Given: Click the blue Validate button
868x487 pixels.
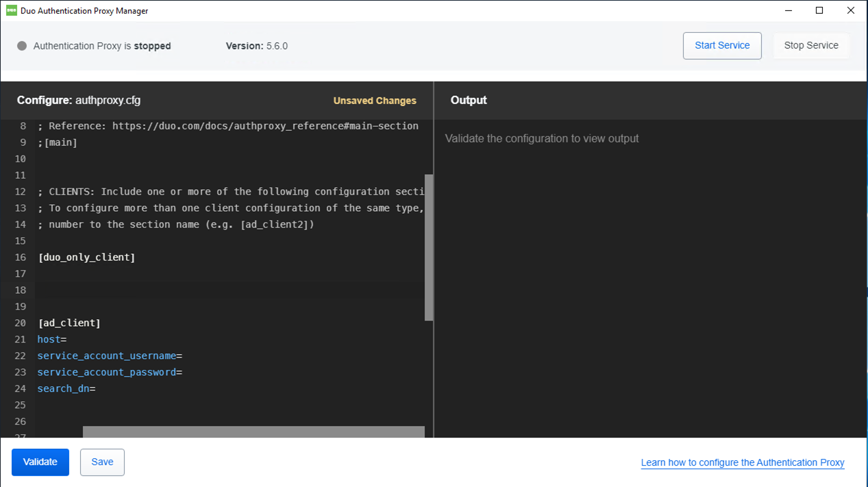Looking at the screenshot, I should click(x=40, y=462).
